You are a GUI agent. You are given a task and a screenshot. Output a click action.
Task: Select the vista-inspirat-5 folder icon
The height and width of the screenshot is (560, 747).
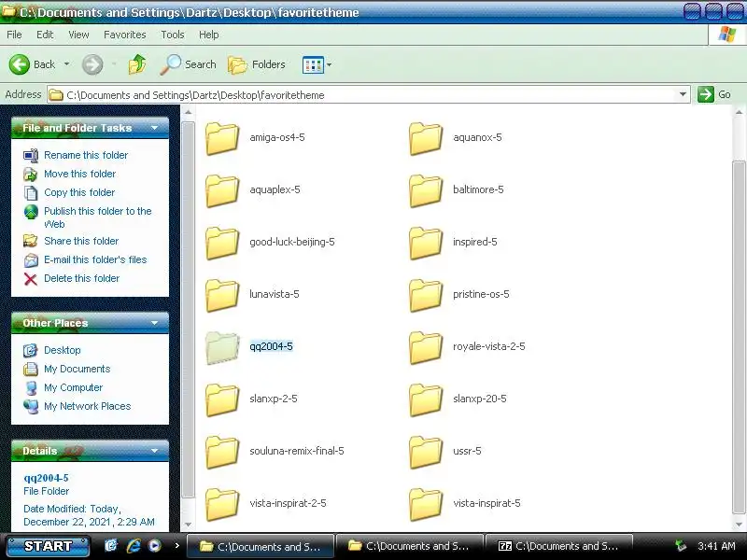[x=426, y=505]
